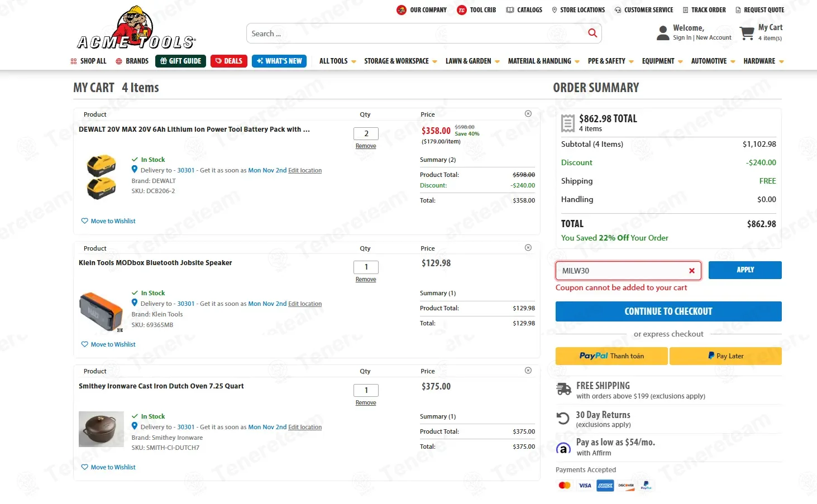Choose PayPal Pay Later button
This screenshot has height=504, width=817.
pos(725,356)
